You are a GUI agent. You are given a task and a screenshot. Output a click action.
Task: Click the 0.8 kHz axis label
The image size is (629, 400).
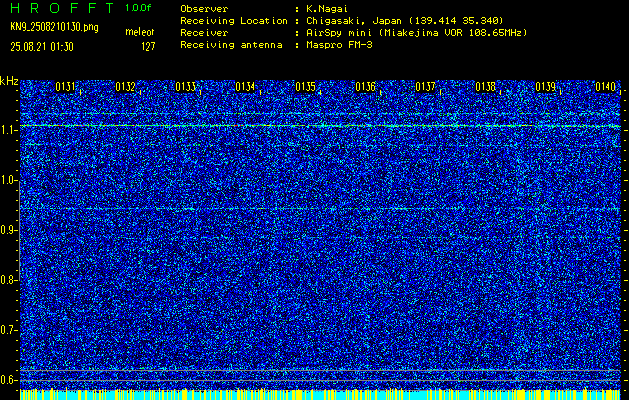[x=8, y=280]
